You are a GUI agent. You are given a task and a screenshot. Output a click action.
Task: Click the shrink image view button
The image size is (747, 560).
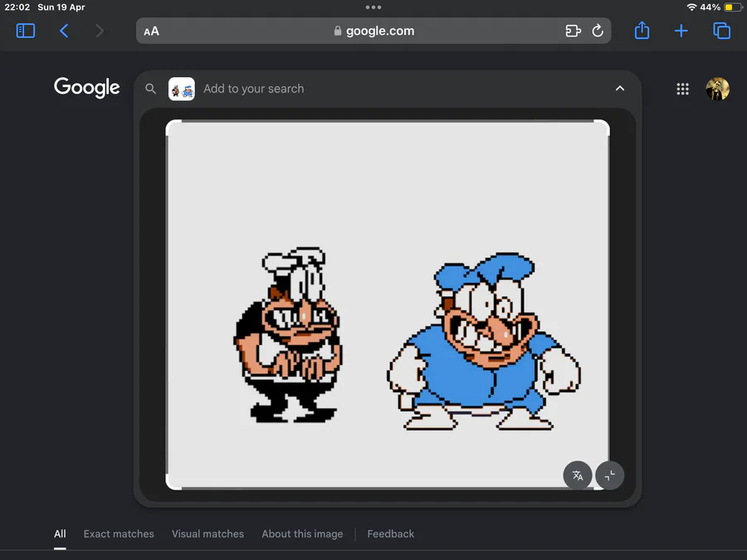click(x=609, y=475)
